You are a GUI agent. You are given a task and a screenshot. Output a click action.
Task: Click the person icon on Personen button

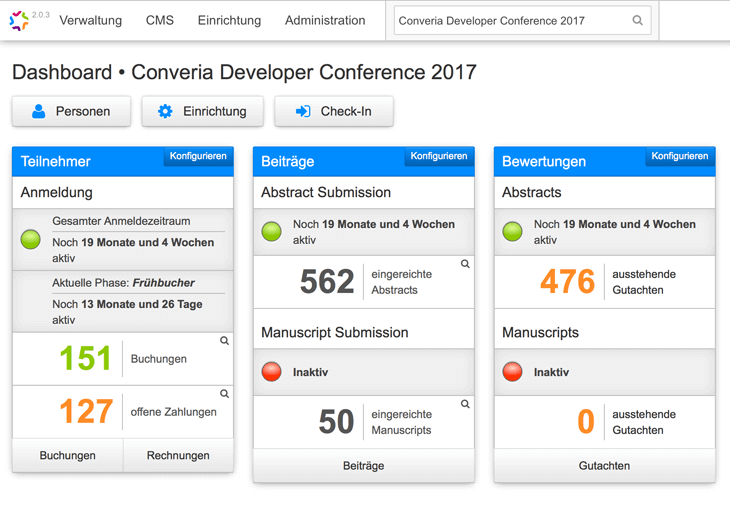pyautogui.click(x=39, y=111)
